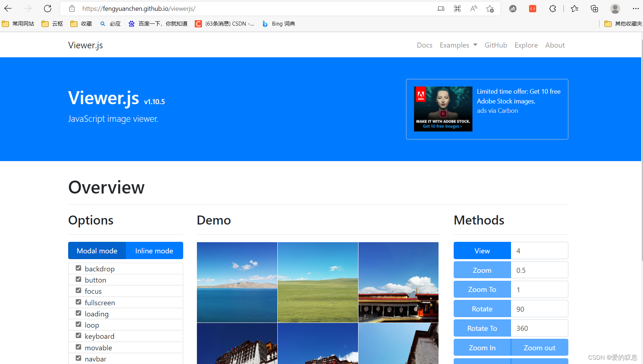643x364 pixels.
Task: Start Read Aloud from the address bar
Action: pyautogui.click(x=473, y=8)
